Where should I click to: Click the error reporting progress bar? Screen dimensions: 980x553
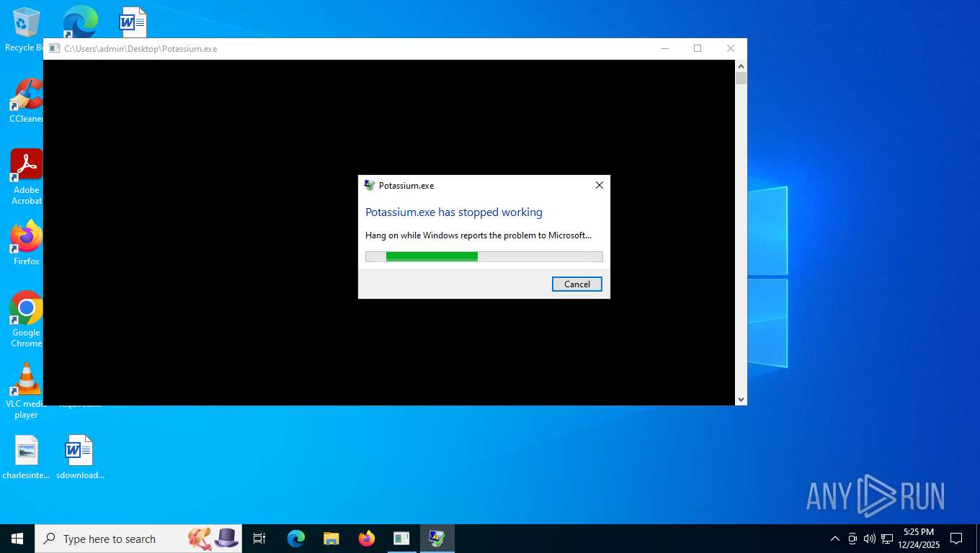pos(484,256)
